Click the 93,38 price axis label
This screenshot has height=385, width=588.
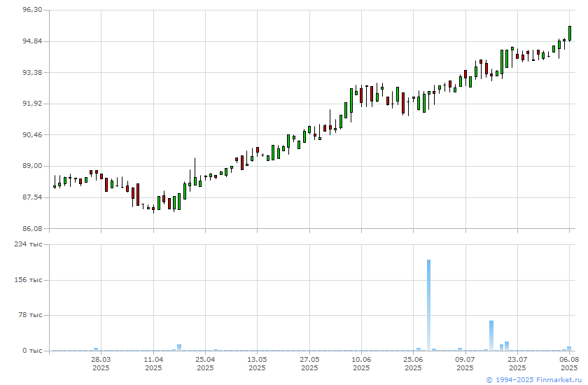point(32,72)
